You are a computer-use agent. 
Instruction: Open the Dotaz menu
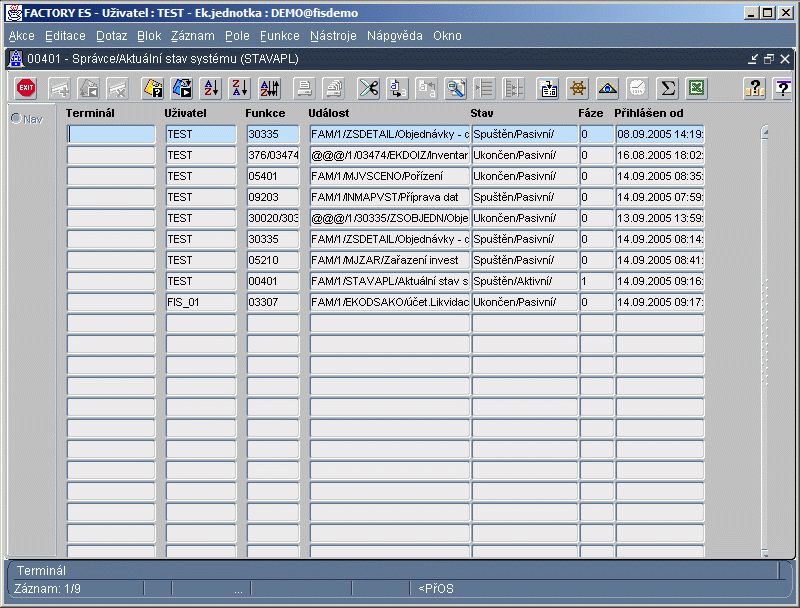pos(112,36)
